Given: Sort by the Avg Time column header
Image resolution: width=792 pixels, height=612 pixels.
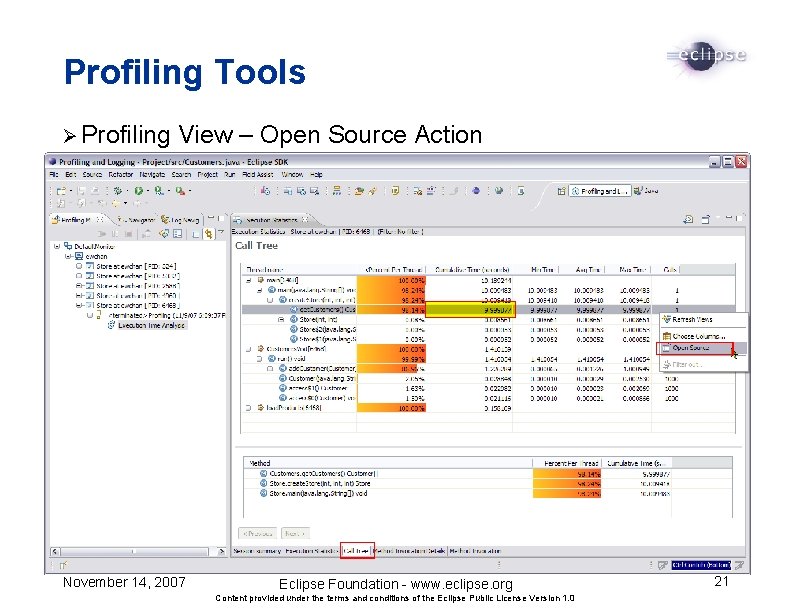Looking at the screenshot, I should [x=587, y=270].
